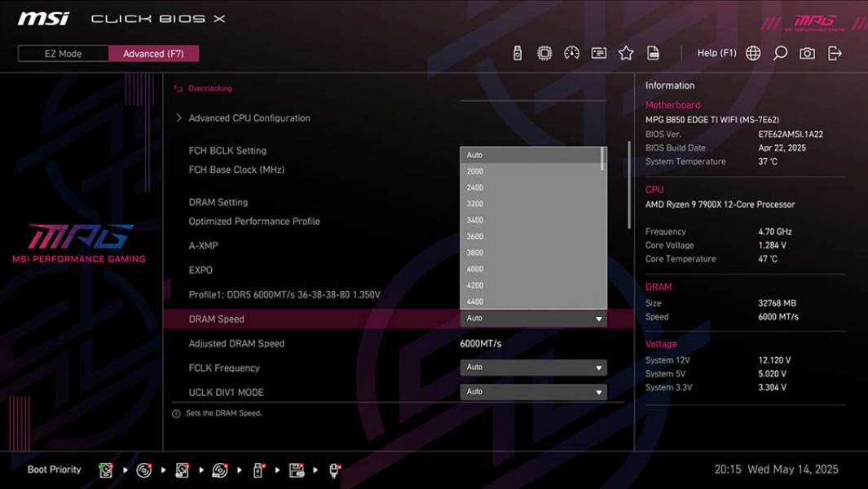Image resolution: width=868 pixels, height=489 pixels.
Task: Select the FCLK Frequency label
Action: 223,368
